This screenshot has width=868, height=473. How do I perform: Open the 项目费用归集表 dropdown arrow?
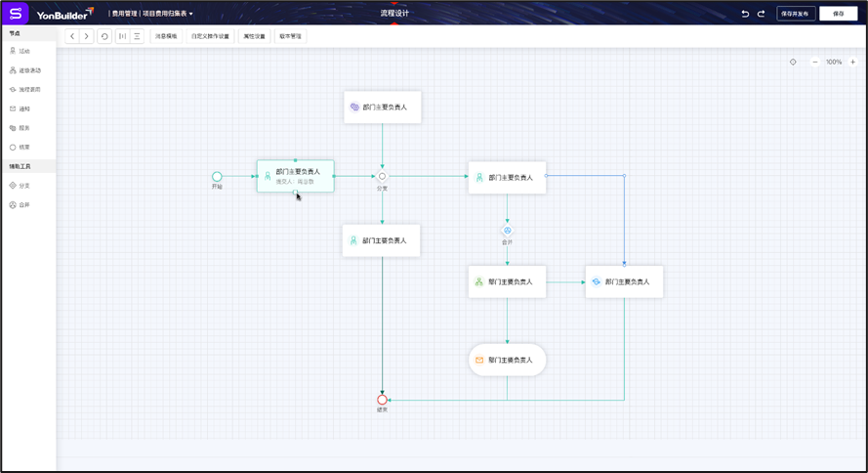point(191,14)
